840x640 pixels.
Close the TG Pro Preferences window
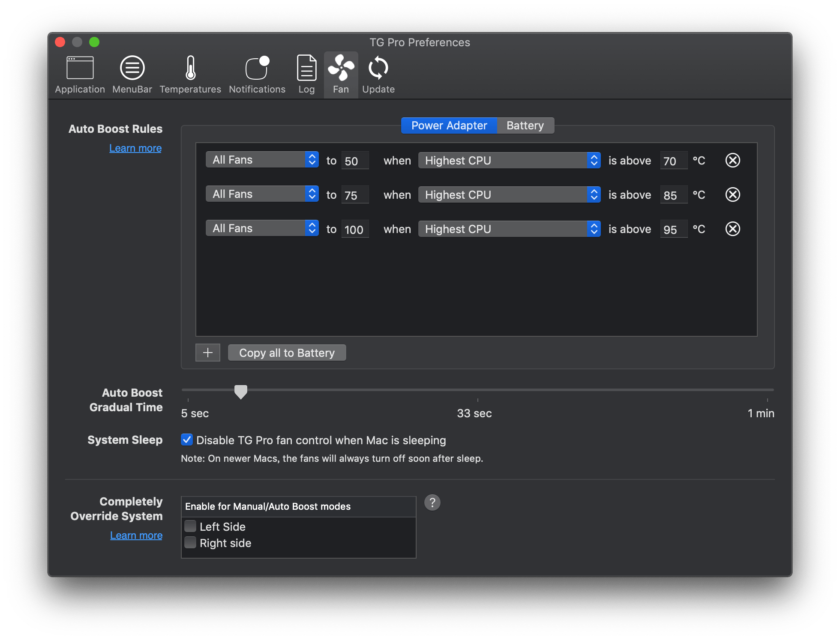[x=60, y=42]
